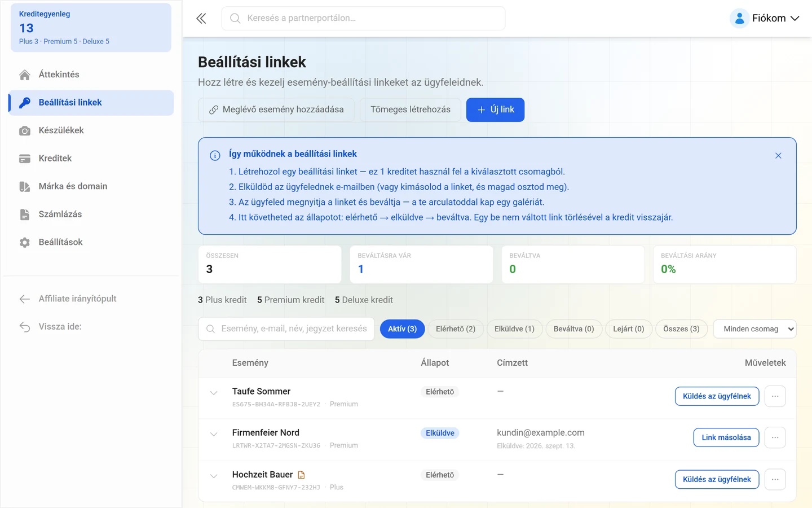Click the Áttekintés home icon
812x508 pixels.
click(x=25, y=75)
